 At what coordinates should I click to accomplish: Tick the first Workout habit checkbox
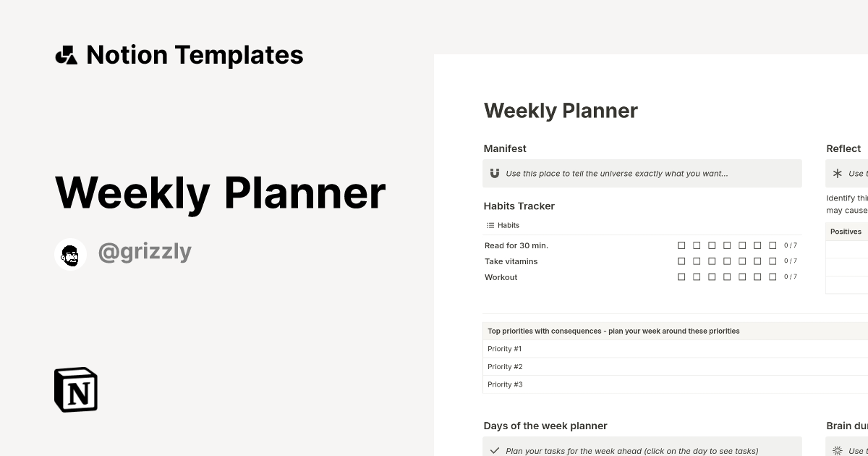pyautogui.click(x=681, y=277)
